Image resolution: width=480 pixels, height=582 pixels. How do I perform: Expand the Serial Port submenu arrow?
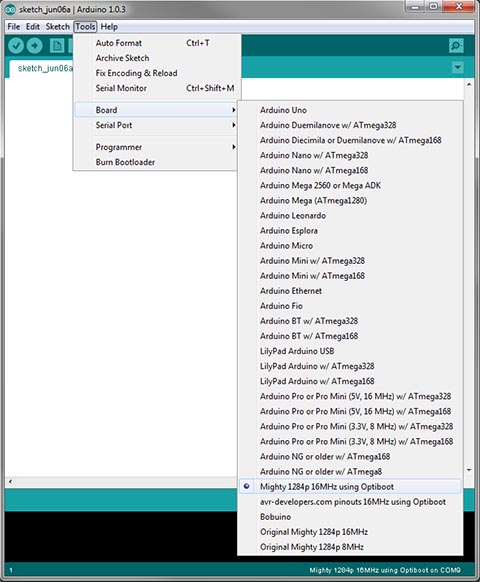coord(234,125)
